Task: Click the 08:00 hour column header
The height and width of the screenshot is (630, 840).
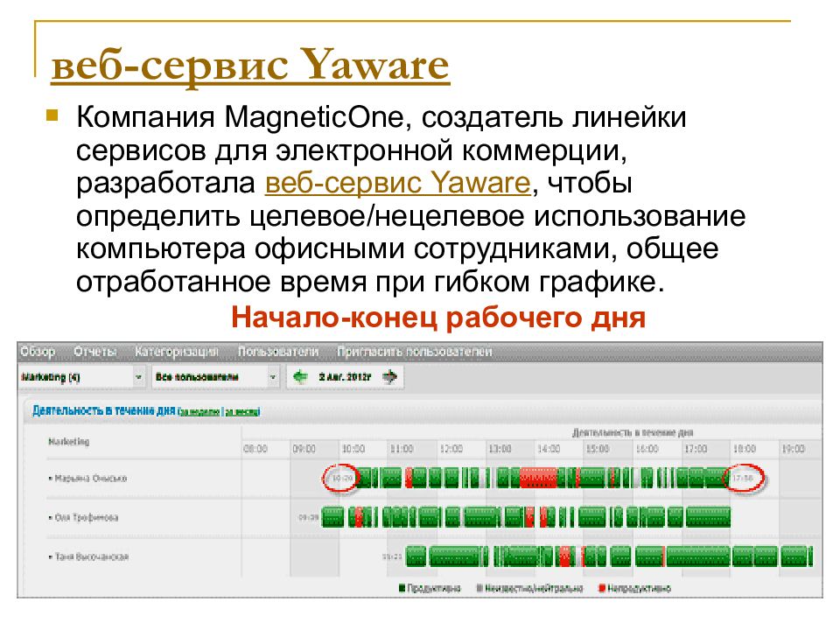Action: click(255, 449)
